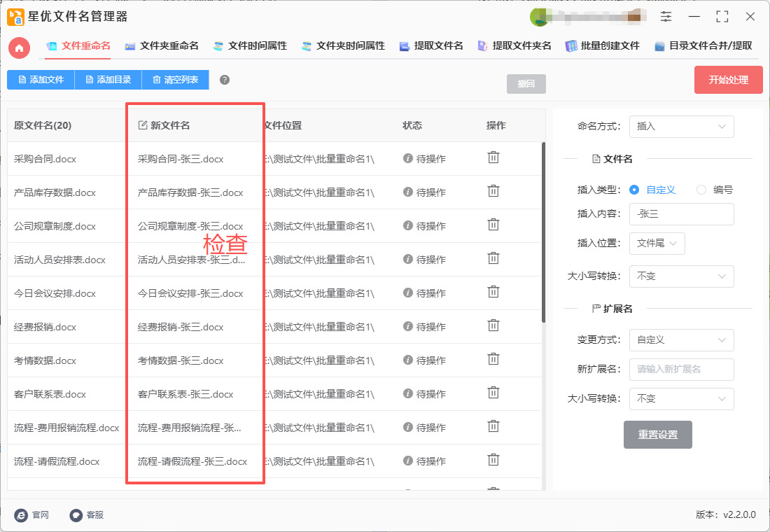Click the 官网 icon in footer
Image resolution: width=770 pixels, height=532 pixels.
pyautogui.click(x=21, y=515)
